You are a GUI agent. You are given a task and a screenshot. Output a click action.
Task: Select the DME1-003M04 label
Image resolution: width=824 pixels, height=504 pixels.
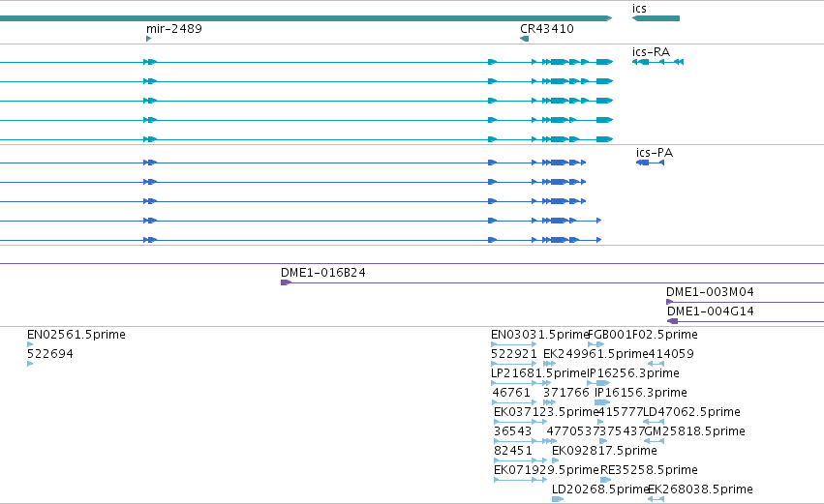tap(710, 292)
